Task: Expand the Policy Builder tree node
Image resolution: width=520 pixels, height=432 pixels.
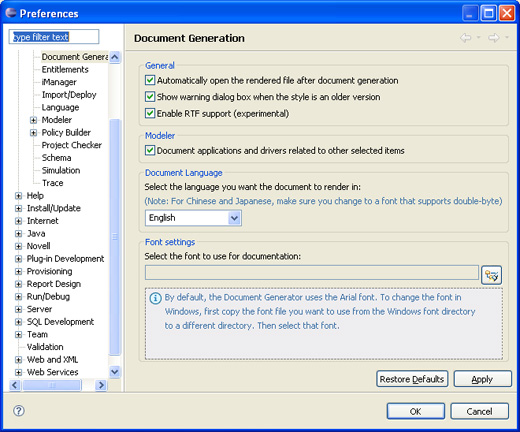Action: (33, 133)
